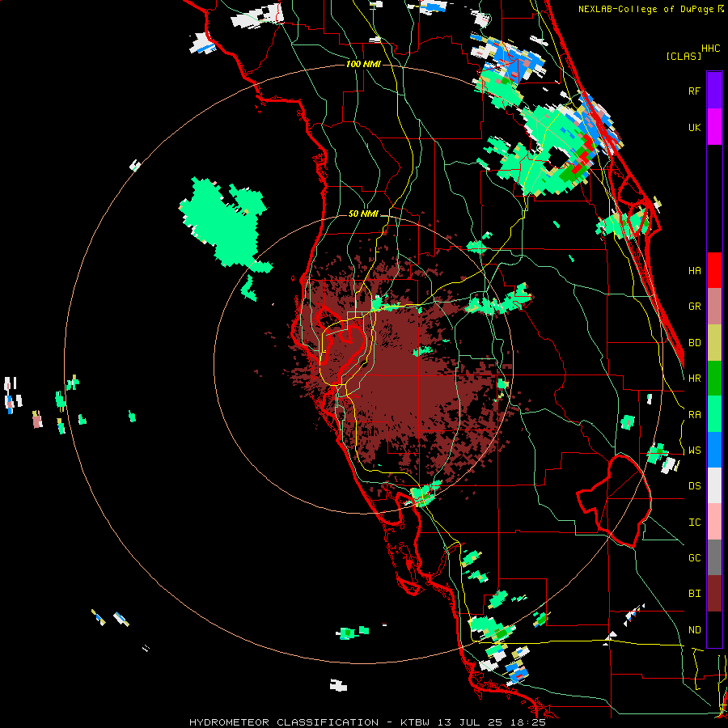Click the ND black legend swatch
Image resolution: width=728 pixels, height=728 pixels.
pos(714,629)
